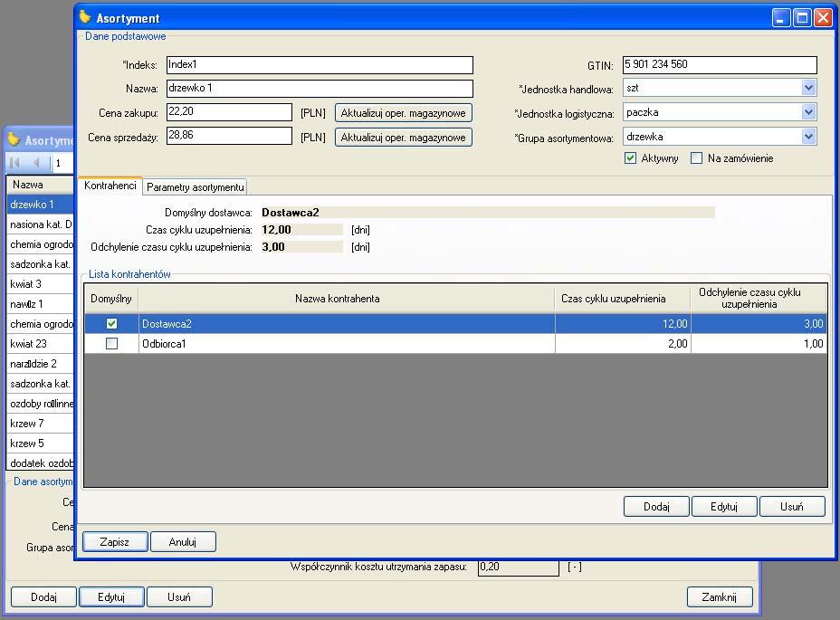The height and width of the screenshot is (620, 840).
Task: Sort by Nazwa kontrahenta column header
Action: (346, 299)
